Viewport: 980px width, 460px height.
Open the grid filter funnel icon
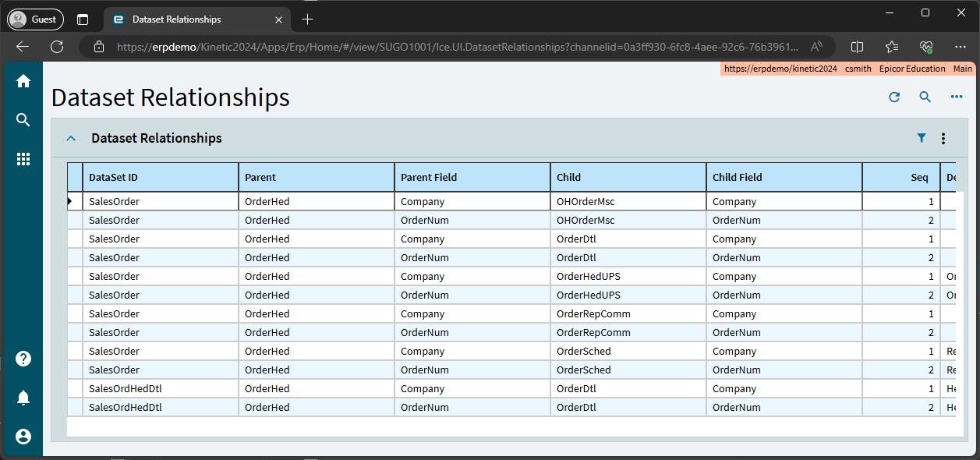point(922,138)
